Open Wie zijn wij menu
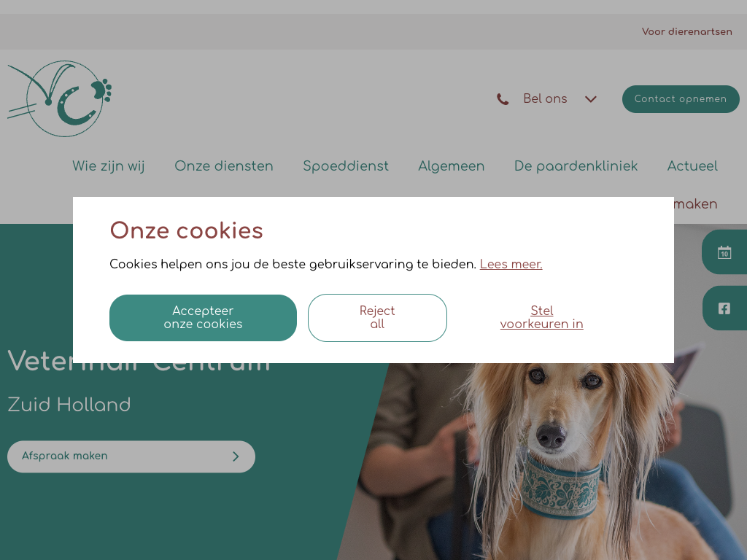The height and width of the screenshot is (560, 747). 108,166
